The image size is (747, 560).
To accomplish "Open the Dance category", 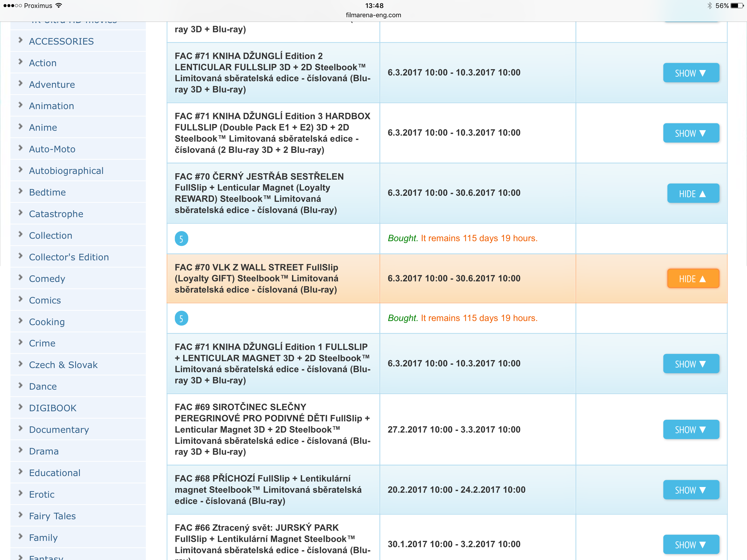I will 43,386.
